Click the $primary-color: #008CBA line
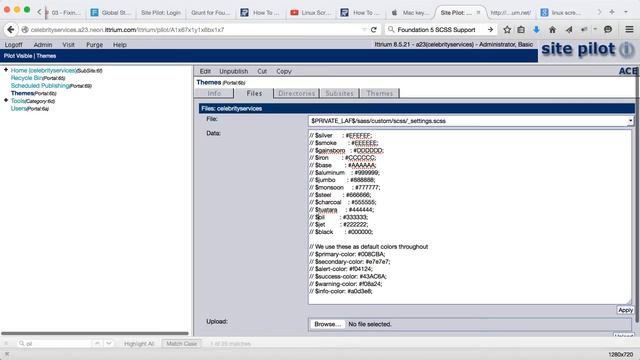640x360 pixels. (347, 254)
